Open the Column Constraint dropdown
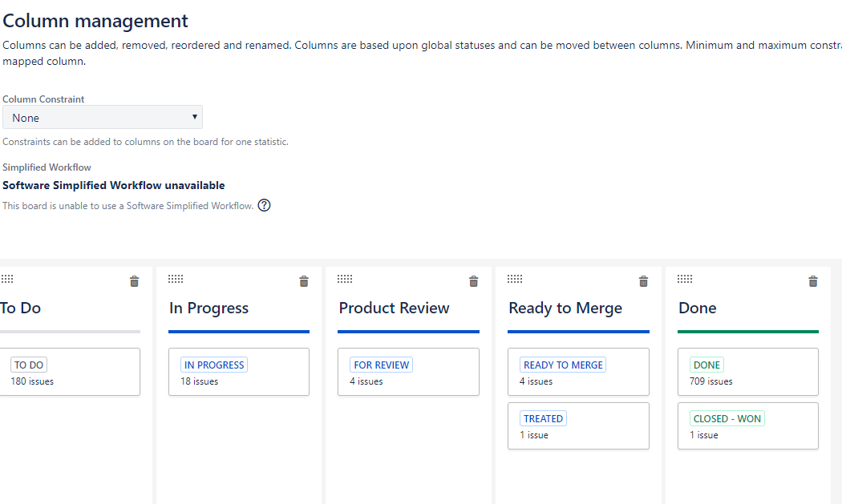This screenshot has height=504, width=842. [103, 117]
